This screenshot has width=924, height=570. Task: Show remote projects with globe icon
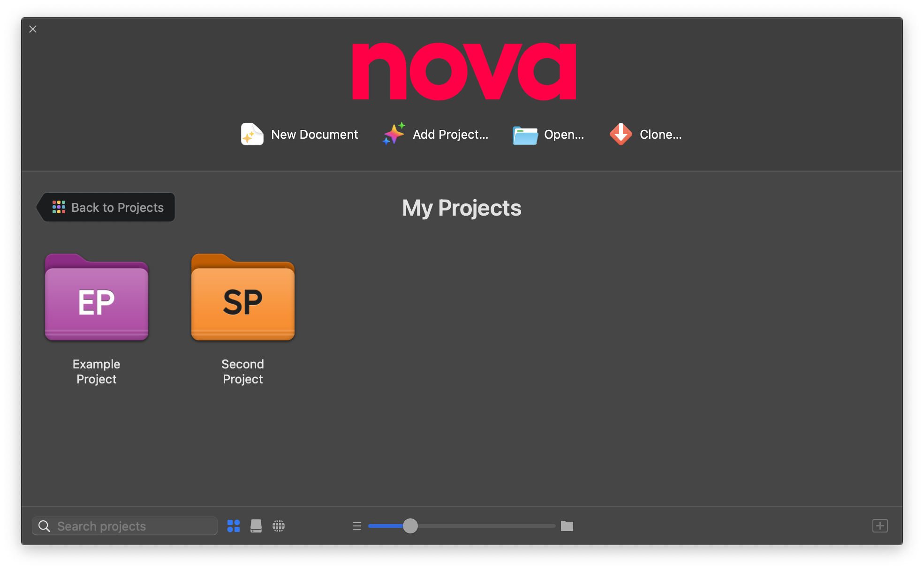(279, 526)
